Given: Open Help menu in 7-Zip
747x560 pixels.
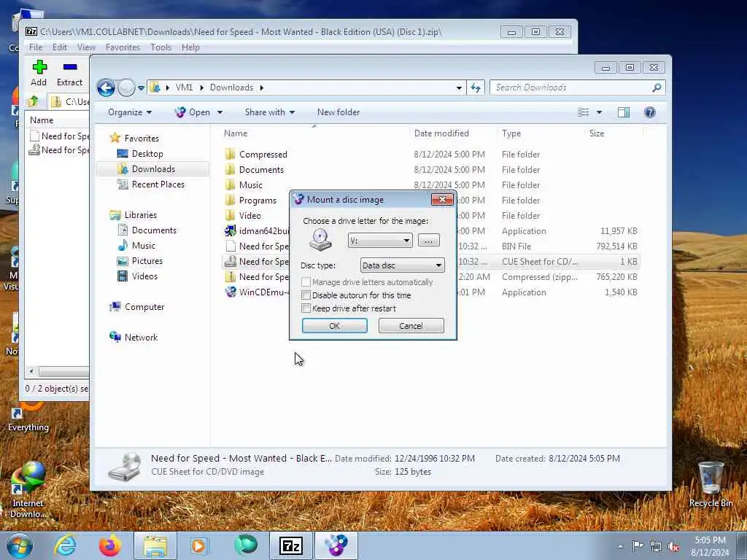Looking at the screenshot, I should (x=190, y=47).
